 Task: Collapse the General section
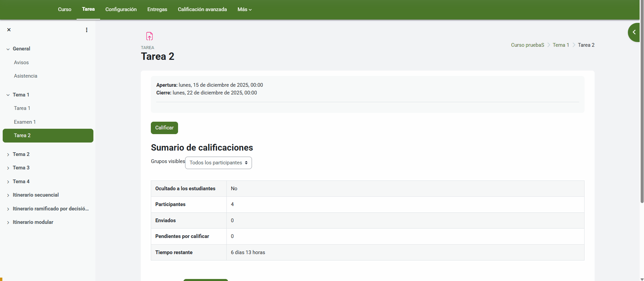[8, 49]
